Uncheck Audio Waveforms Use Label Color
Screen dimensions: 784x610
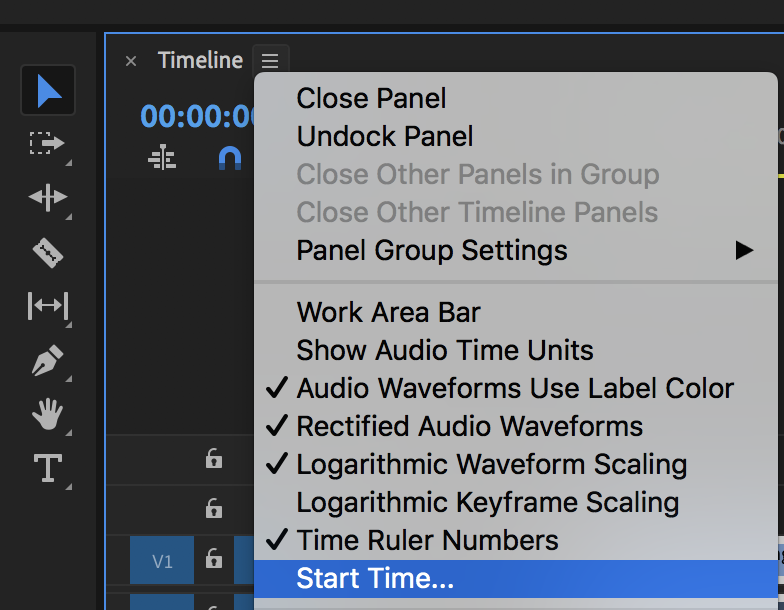coord(515,388)
